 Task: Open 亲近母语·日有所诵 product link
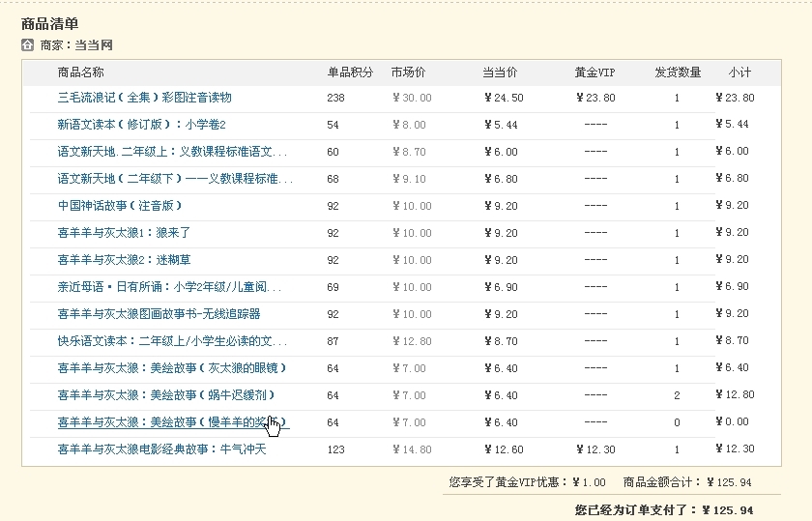170,287
